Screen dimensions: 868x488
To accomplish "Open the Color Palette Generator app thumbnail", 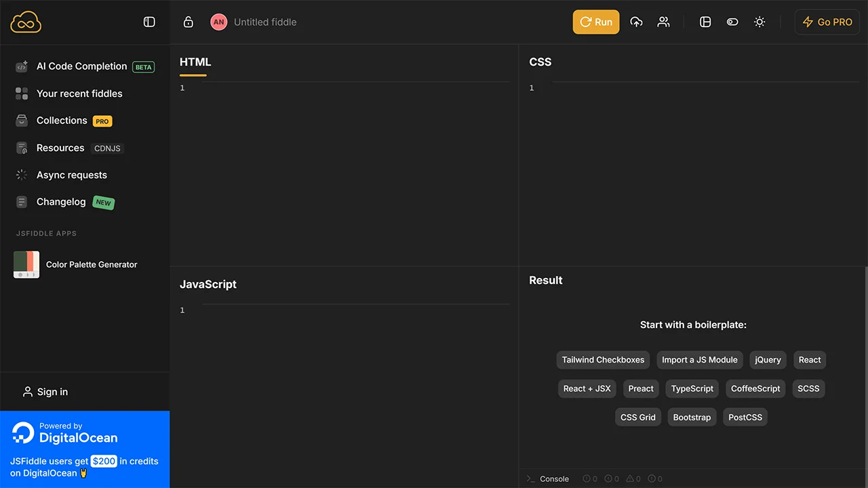I will [x=26, y=264].
